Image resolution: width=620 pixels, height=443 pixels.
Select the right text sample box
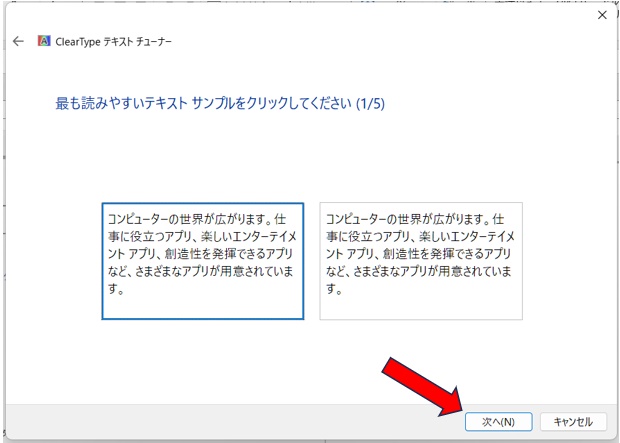click(x=420, y=260)
